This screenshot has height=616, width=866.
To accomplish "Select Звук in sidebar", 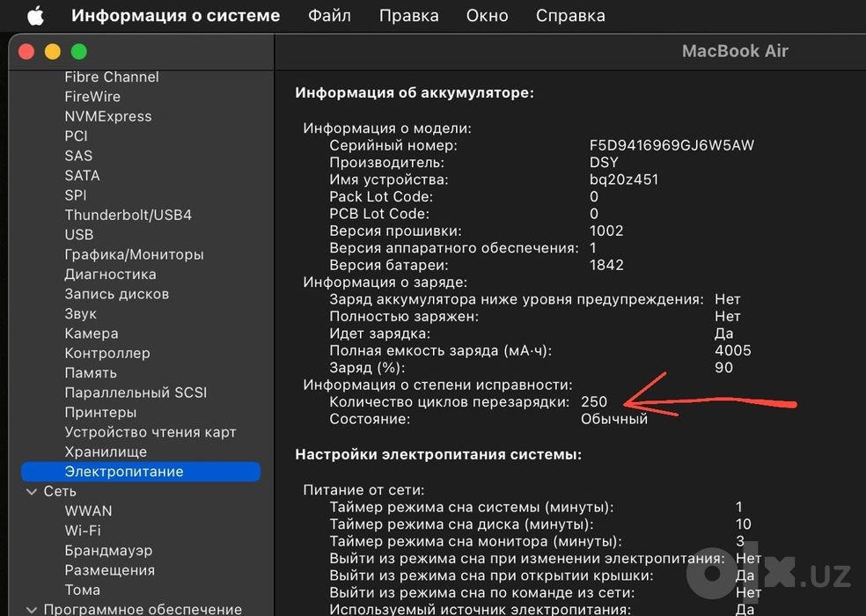I will click(x=81, y=314).
